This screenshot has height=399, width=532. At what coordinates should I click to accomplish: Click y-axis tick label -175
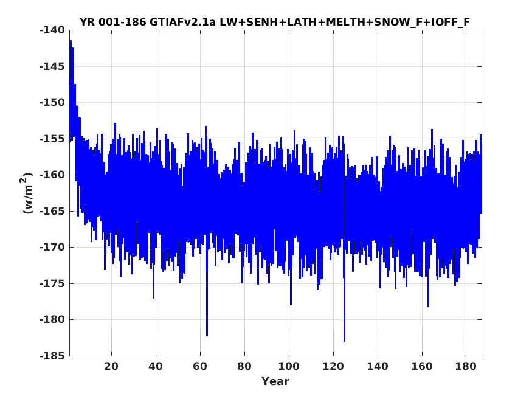(52, 283)
